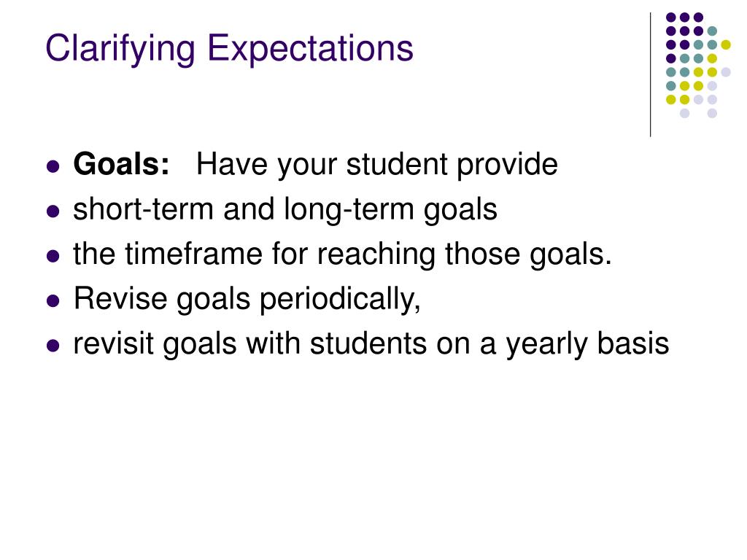The width and height of the screenshot is (747, 560).
Task: Click the bullet before 'Goals:' line
Action: 53,166
